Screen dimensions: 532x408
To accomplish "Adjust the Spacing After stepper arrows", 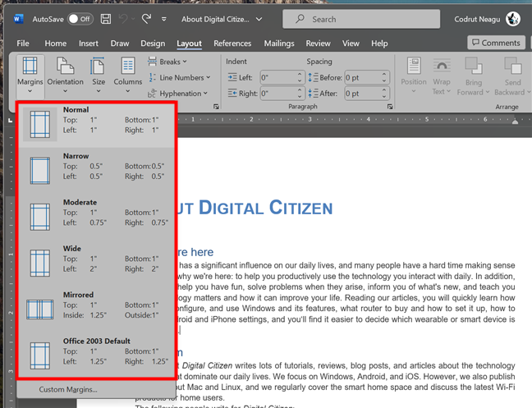I will pyautogui.click(x=384, y=94).
